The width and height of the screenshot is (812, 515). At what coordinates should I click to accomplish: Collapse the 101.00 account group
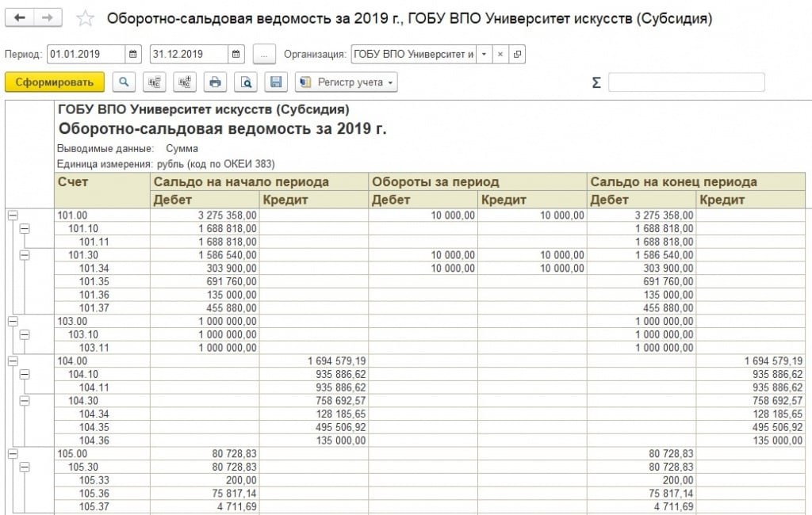click(13, 215)
